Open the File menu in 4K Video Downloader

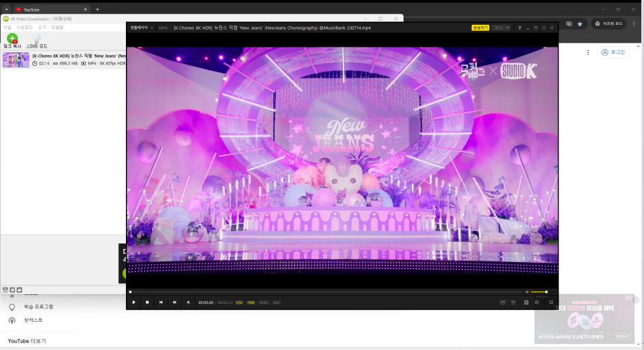(x=8, y=27)
